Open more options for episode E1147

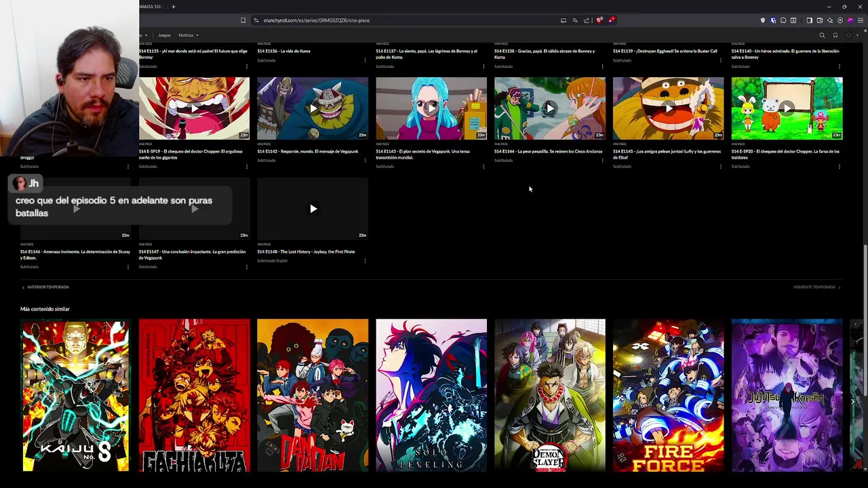point(247,267)
